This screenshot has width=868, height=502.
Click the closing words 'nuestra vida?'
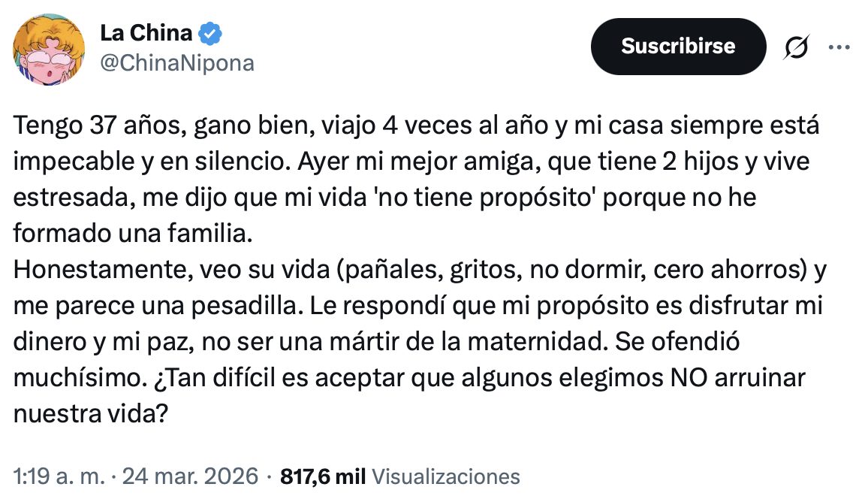(x=90, y=416)
